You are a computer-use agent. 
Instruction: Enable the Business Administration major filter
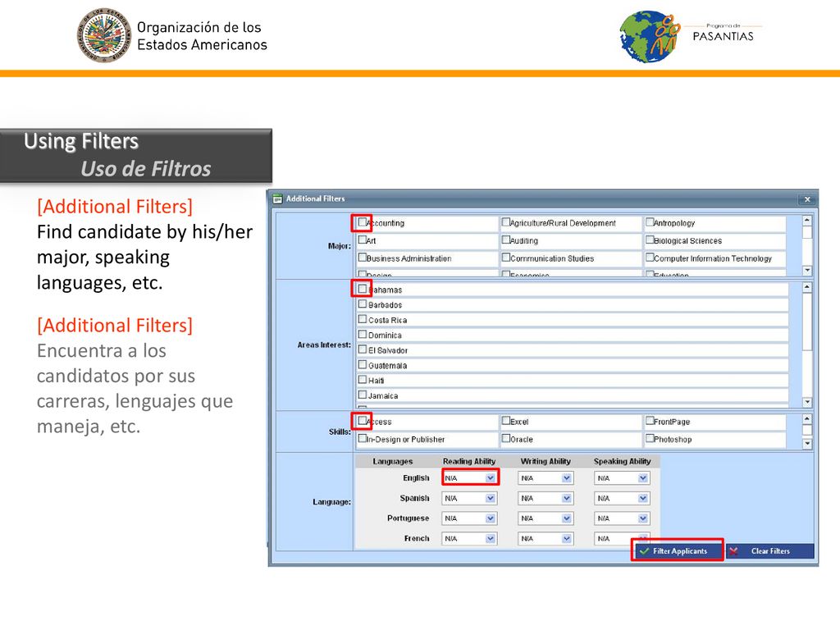pyautogui.click(x=363, y=257)
